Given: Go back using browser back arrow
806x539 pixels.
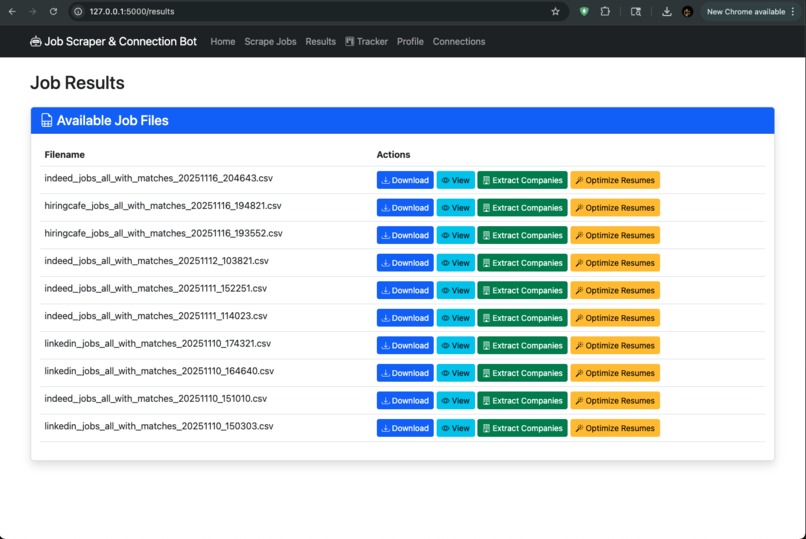Looking at the screenshot, I should tap(12, 11).
